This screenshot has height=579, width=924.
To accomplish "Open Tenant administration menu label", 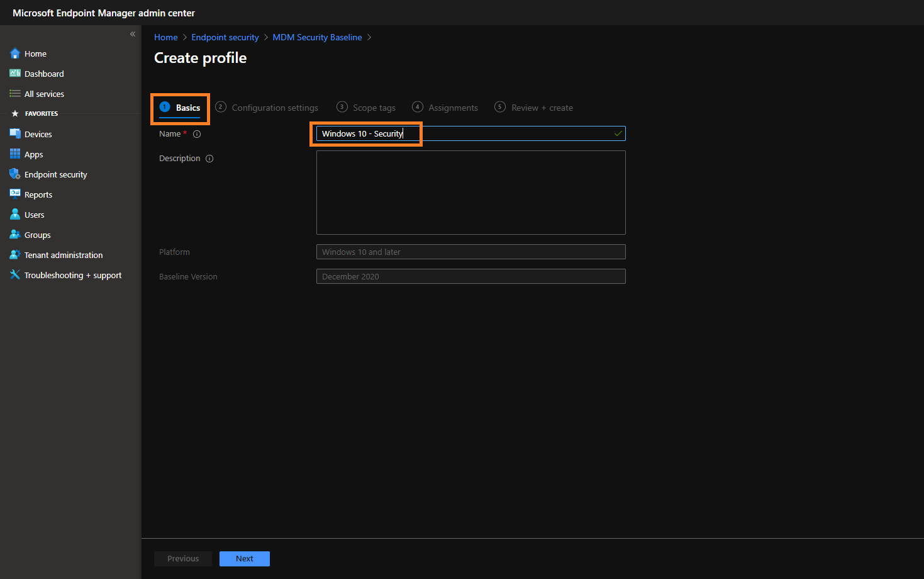I will point(64,255).
